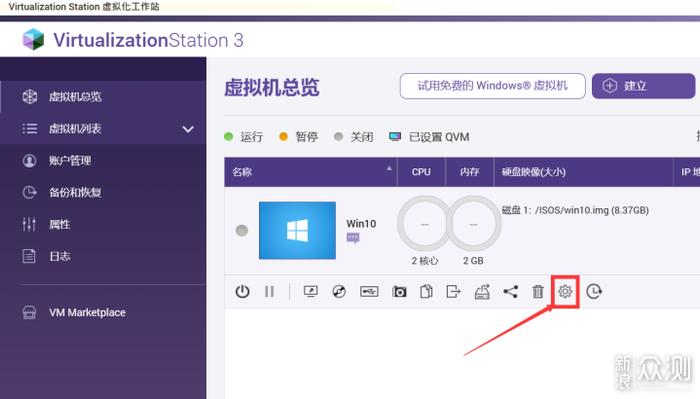Share the Win10 VM with the share icon
700x399 pixels.
coord(511,291)
